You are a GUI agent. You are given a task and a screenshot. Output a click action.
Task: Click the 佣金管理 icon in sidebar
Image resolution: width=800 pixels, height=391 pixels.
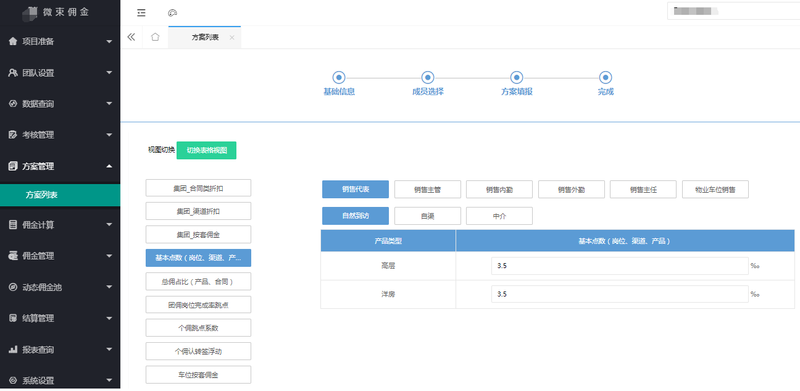tap(13, 256)
